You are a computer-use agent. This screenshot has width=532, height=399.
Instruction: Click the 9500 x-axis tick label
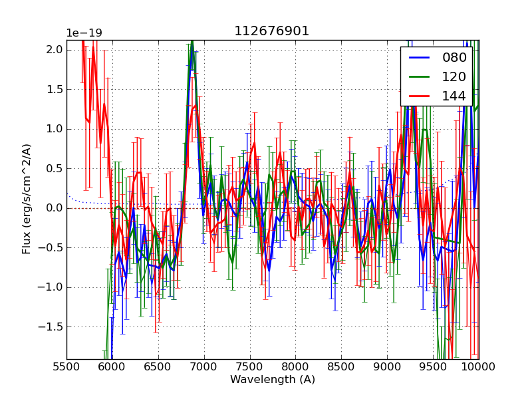pos(433,366)
